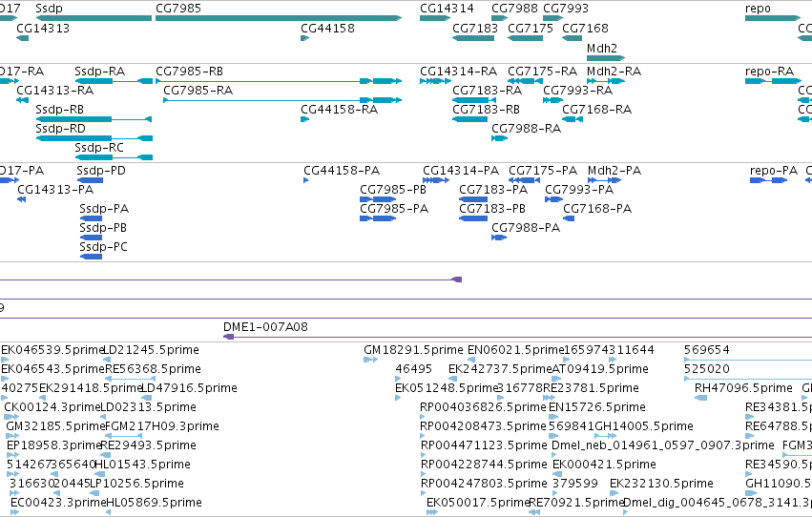Viewport: 812px width, 517px height.
Task: Select the CG7988 gene label
Action: pyautogui.click(x=514, y=9)
